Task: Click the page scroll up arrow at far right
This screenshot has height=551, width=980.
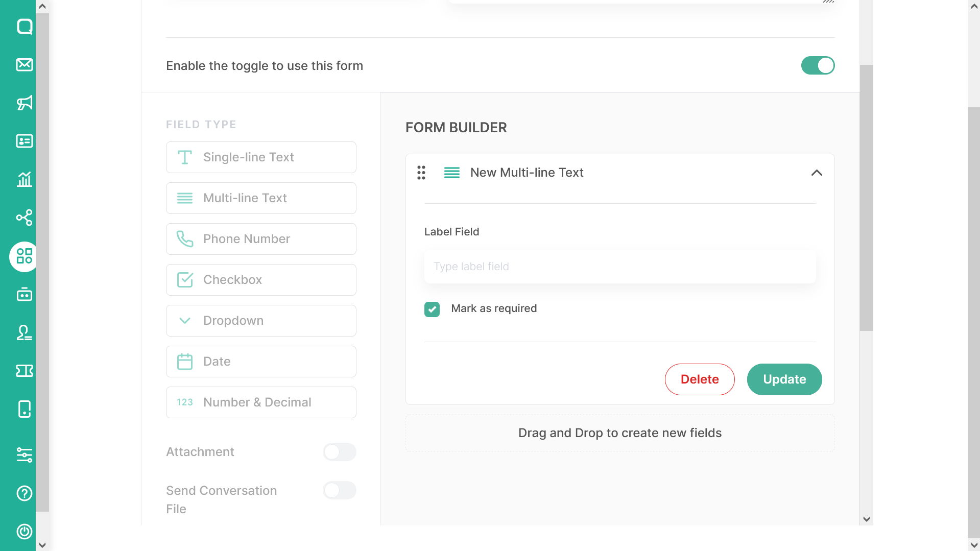Action: point(973,6)
